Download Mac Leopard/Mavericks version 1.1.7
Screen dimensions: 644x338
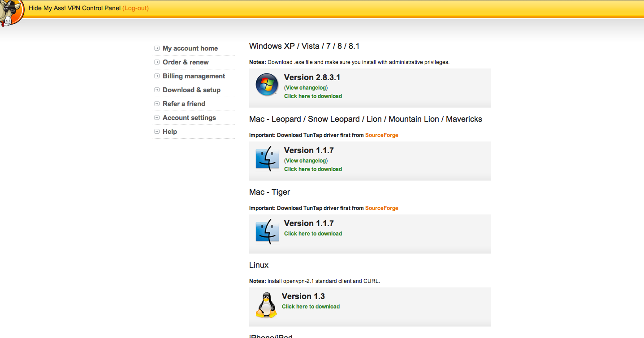[313, 169]
